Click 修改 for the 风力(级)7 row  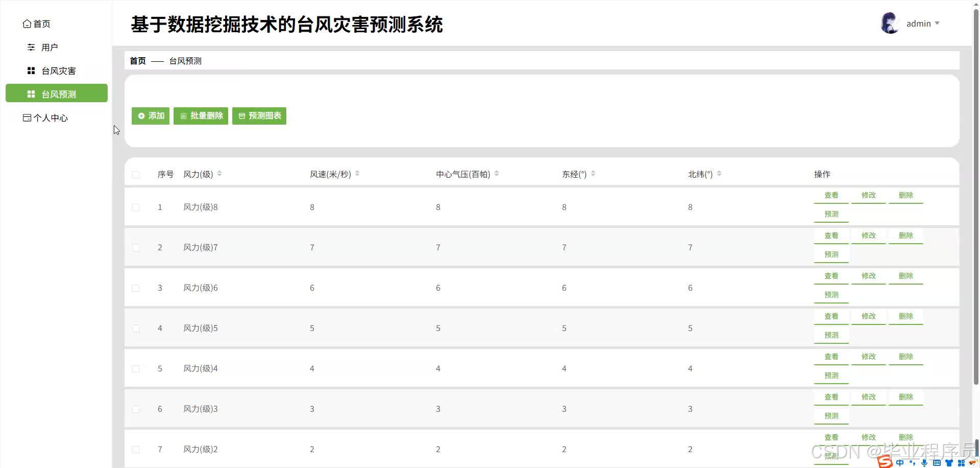[869, 236]
